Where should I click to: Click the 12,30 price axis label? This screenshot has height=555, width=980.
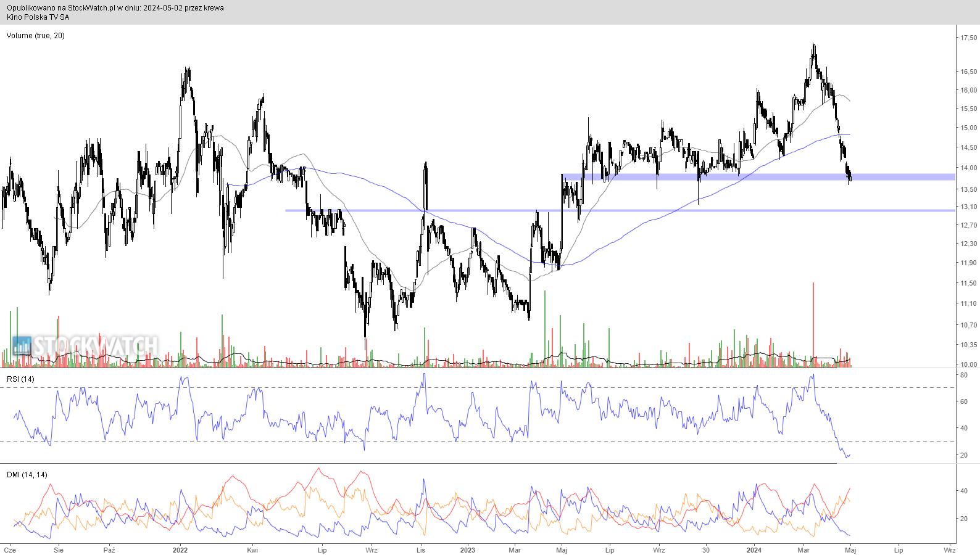[x=968, y=244]
